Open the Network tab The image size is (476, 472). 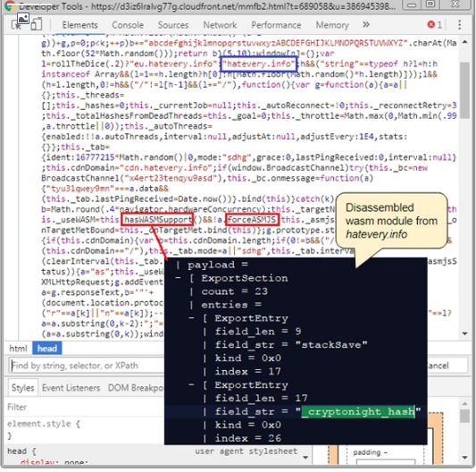(220, 25)
